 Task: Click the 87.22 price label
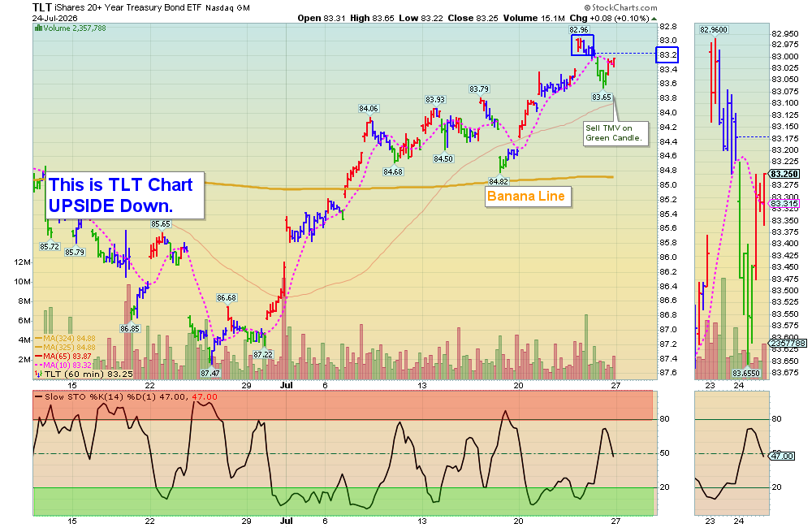pyautogui.click(x=262, y=354)
